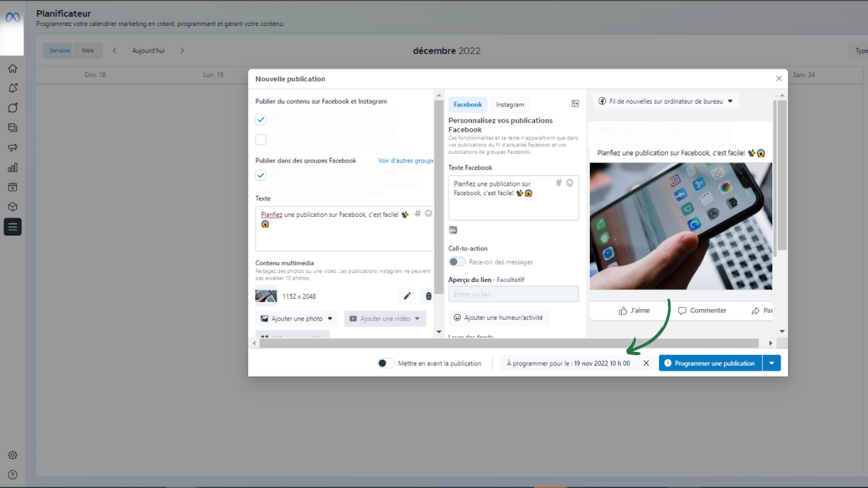Close the Nouvelle publication dialog
The height and width of the screenshot is (488, 868).
pos(778,79)
